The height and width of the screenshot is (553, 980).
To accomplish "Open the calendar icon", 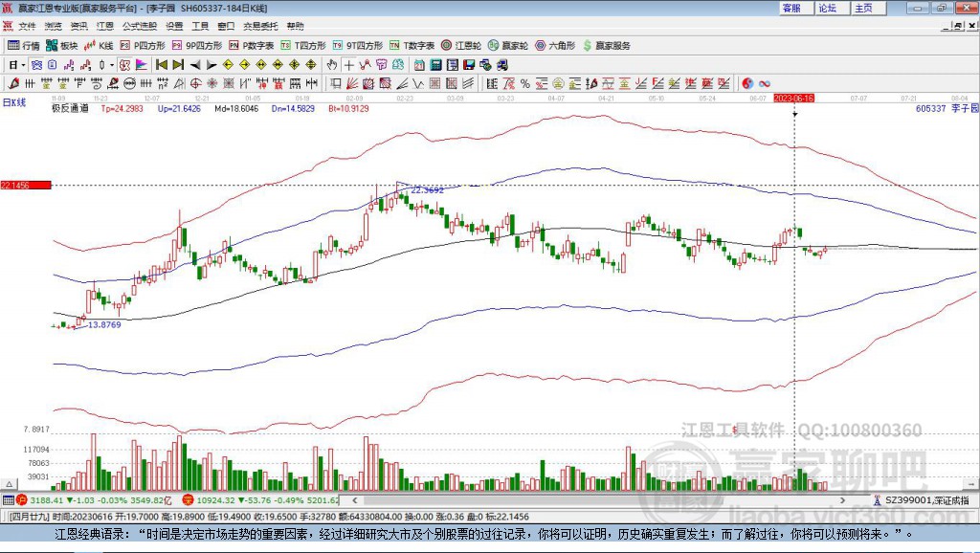I will (419, 65).
